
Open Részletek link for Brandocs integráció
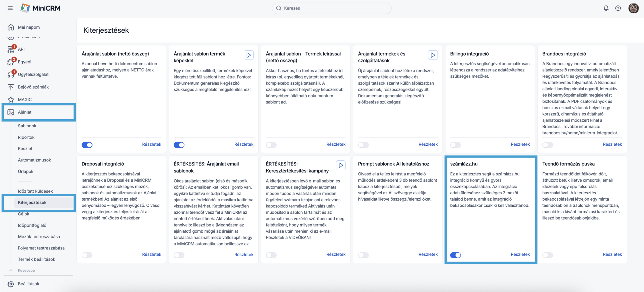pos(612,144)
